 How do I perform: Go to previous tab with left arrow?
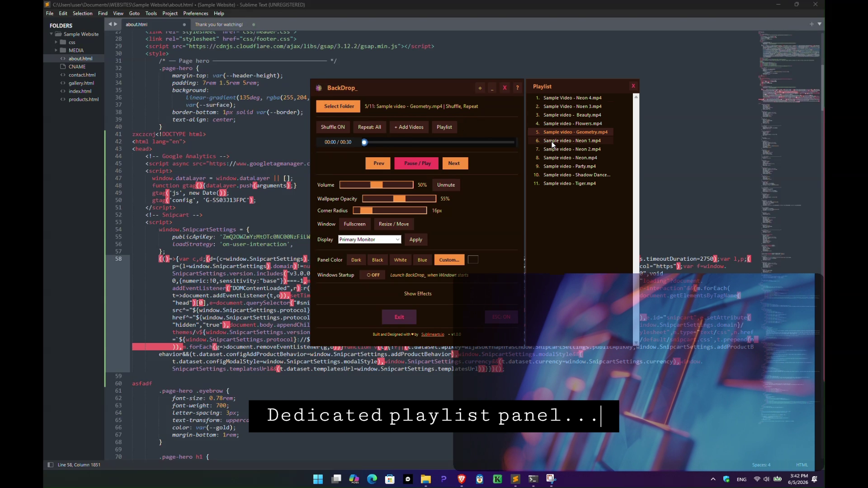(110, 24)
